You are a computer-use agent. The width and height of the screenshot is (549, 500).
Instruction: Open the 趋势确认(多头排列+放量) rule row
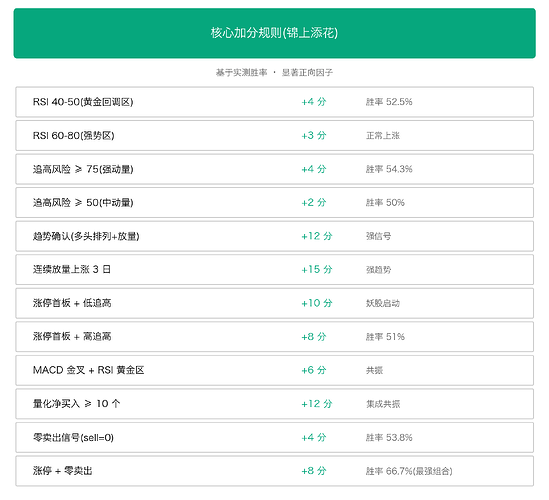pos(274,236)
